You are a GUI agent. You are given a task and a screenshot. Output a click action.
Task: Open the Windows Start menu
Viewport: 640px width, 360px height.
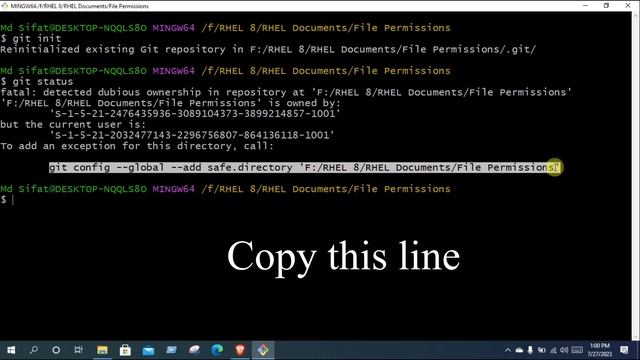11,350
